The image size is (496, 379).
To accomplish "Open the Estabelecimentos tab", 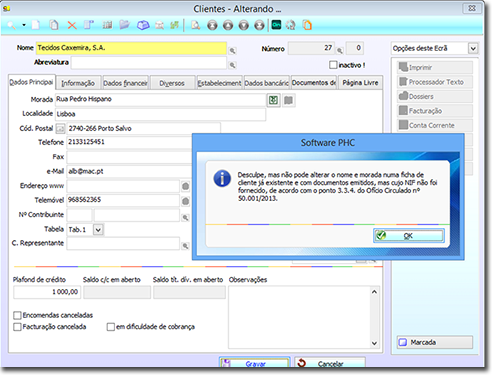I will coord(219,83).
